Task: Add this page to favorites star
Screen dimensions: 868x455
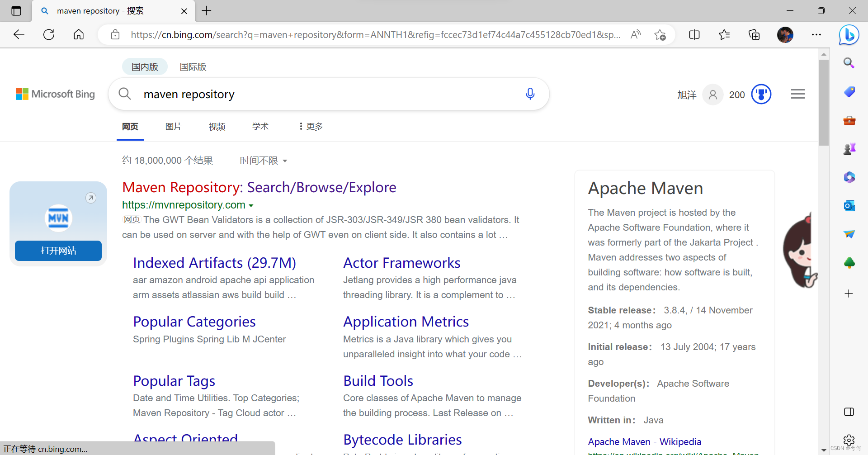Action: point(660,35)
